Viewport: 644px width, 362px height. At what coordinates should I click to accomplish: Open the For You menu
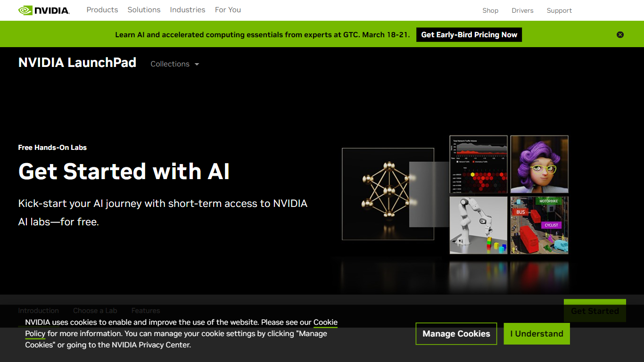[228, 10]
